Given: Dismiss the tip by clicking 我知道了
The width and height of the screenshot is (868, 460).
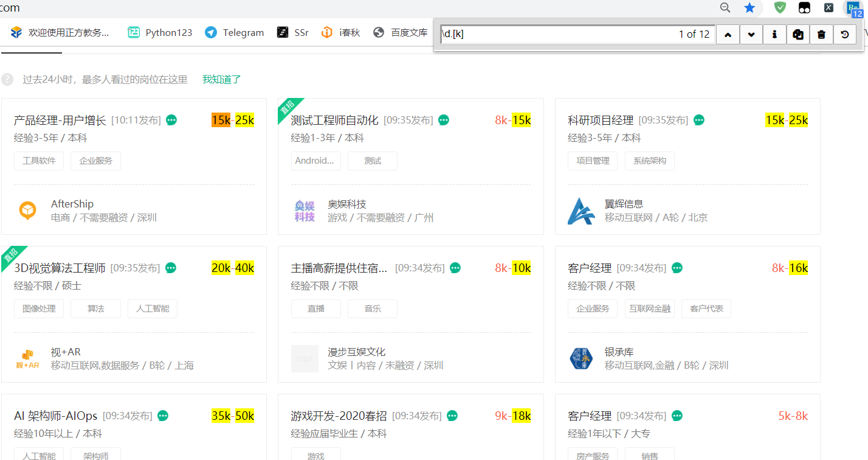Looking at the screenshot, I should point(222,79).
